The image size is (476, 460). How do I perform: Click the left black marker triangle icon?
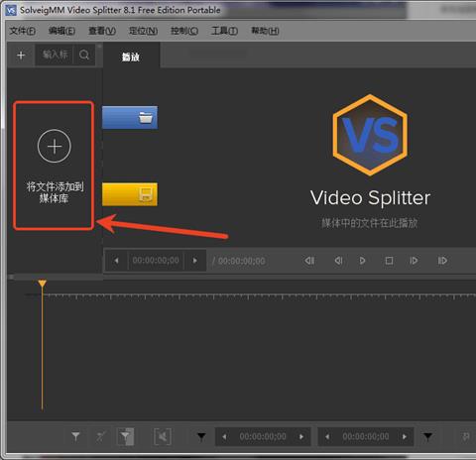tap(201, 437)
